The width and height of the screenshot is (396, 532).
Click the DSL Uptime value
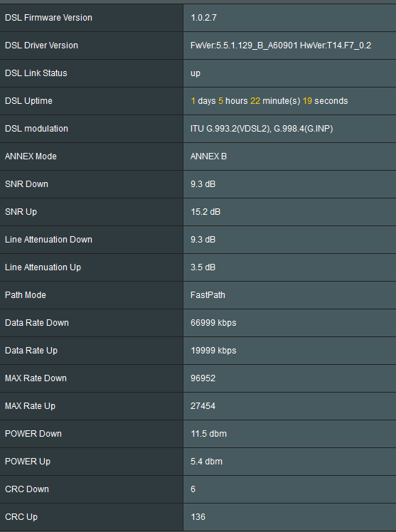pyautogui.click(x=269, y=101)
